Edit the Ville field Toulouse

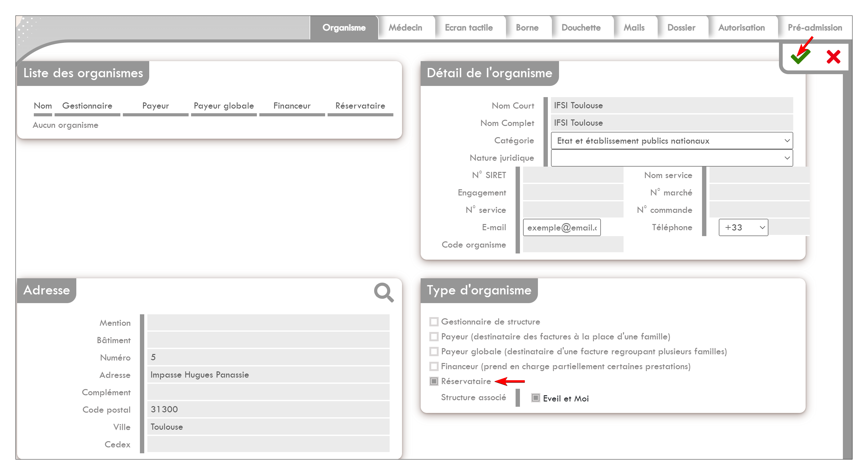[268, 427]
